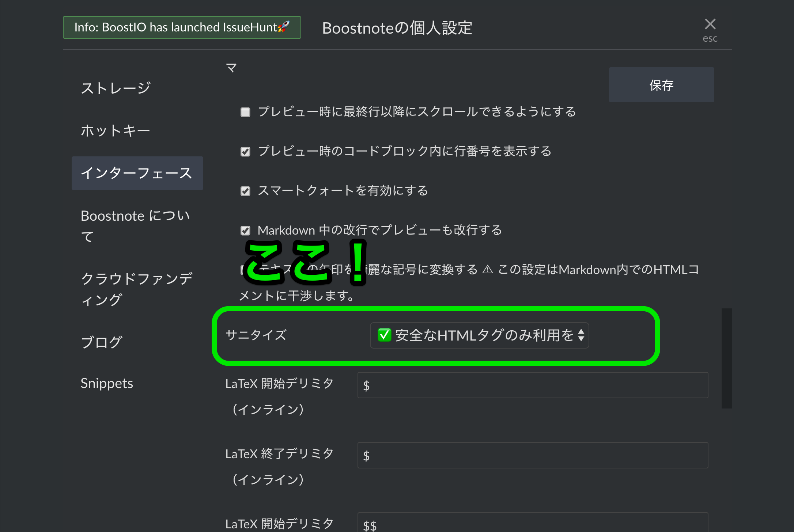Close the preferences with the X icon
794x532 pixels.
pyautogui.click(x=710, y=24)
